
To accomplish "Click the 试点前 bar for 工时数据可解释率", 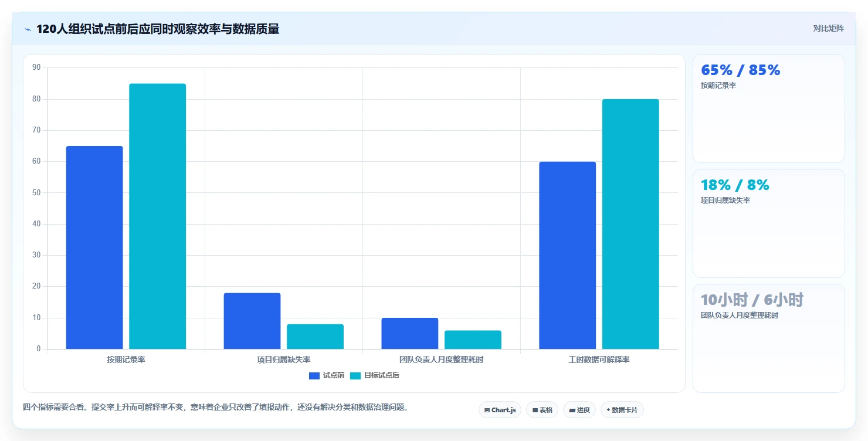I will click(568, 255).
